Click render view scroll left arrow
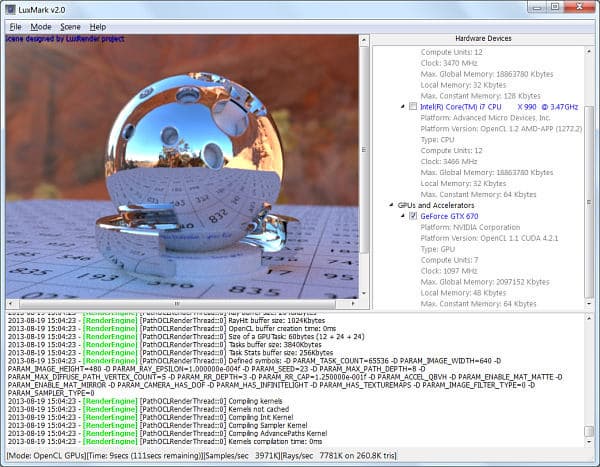600x467 pixels. [x=10, y=304]
